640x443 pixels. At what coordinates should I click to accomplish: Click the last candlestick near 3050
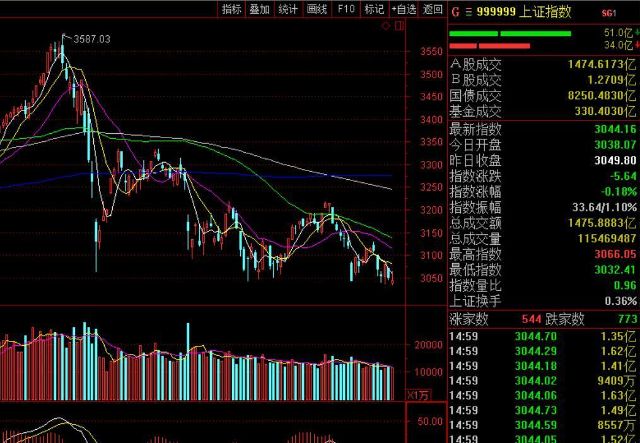pyautogui.click(x=392, y=280)
